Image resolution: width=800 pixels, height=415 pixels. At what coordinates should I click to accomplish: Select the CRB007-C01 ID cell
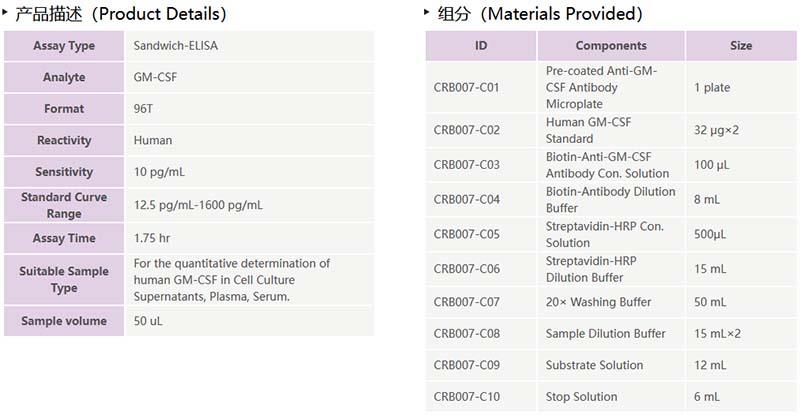tap(466, 87)
